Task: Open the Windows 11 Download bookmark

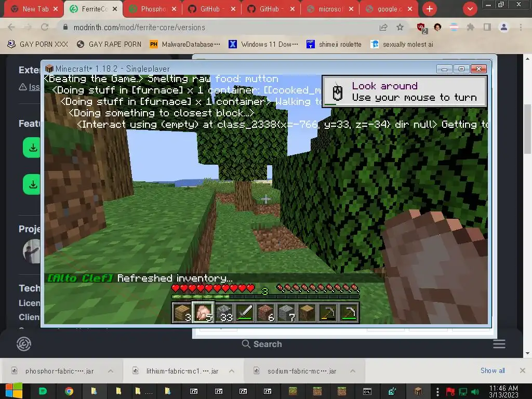Action: (263, 44)
